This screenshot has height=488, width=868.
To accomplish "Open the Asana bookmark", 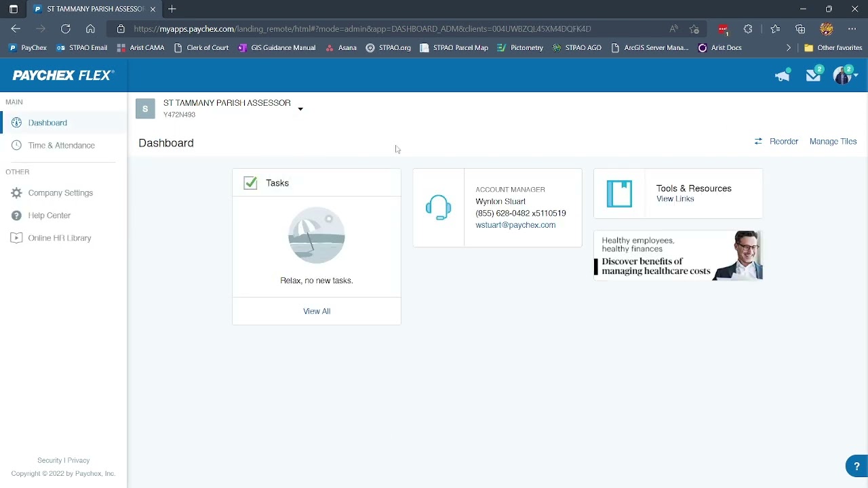I will point(341,47).
